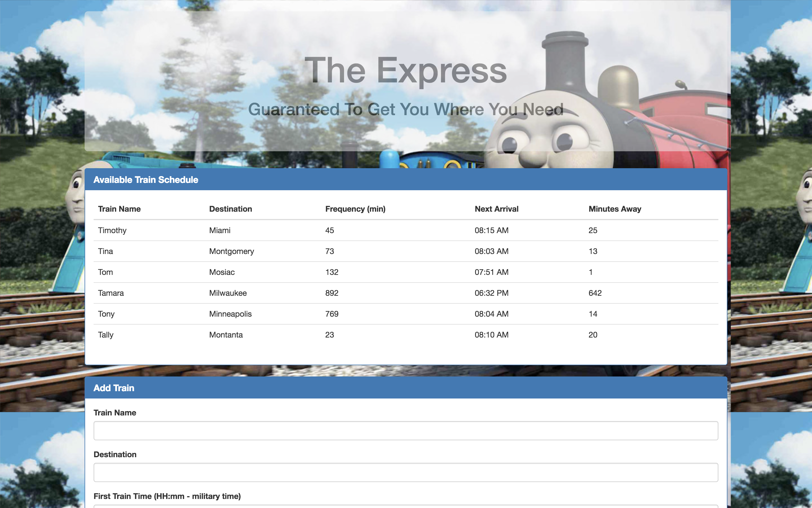Click the Minutes Away column header
The width and height of the screenshot is (812, 508).
coord(615,209)
